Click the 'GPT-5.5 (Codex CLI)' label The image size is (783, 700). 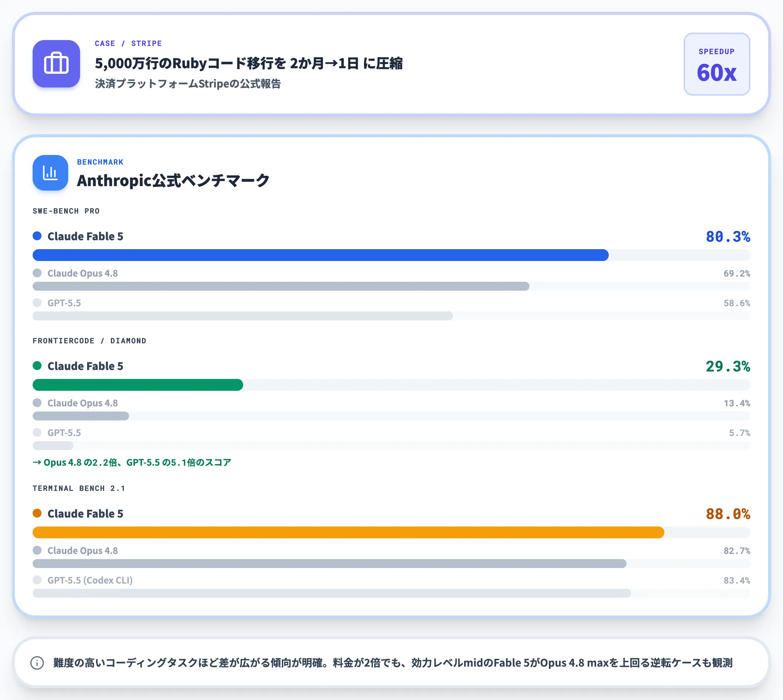pyautogui.click(x=90, y=580)
